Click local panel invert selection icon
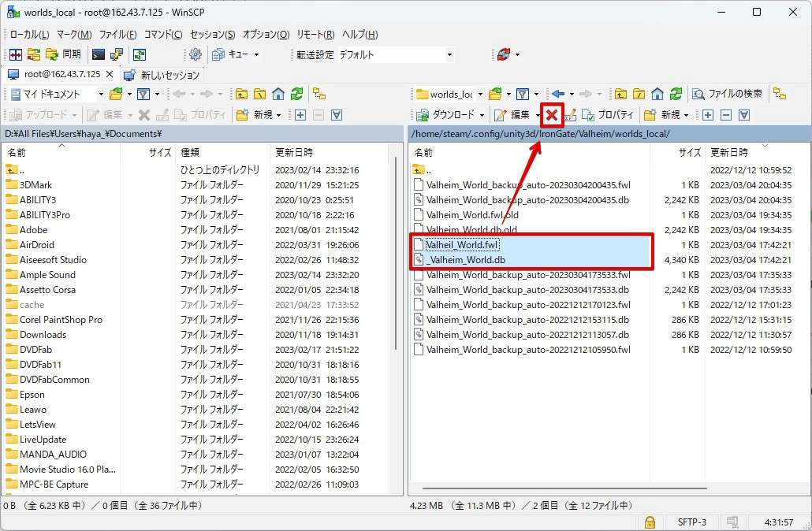The width and height of the screenshot is (812, 531). (337, 115)
